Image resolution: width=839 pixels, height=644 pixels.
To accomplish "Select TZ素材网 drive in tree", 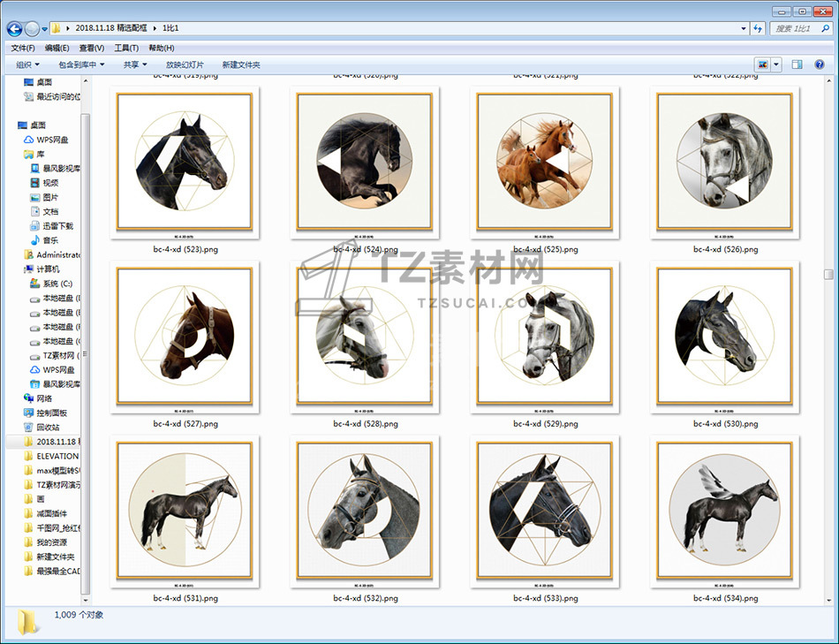I will pos(55,355).
